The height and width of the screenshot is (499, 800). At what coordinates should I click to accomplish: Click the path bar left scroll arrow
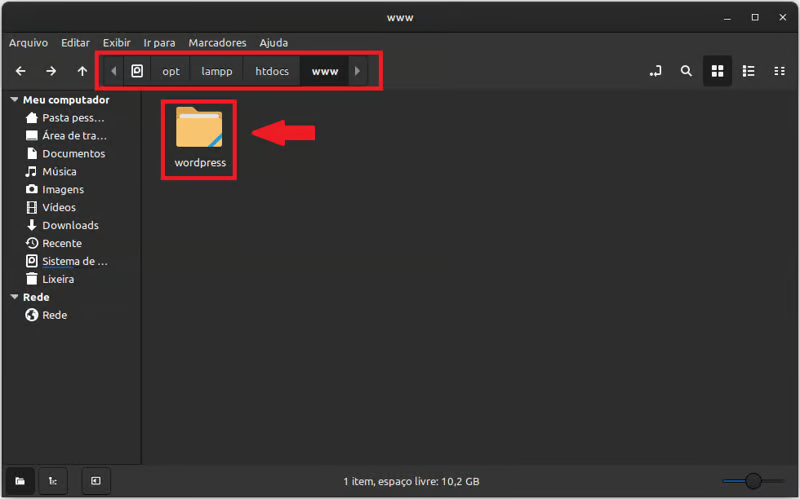tap(114, 71)
